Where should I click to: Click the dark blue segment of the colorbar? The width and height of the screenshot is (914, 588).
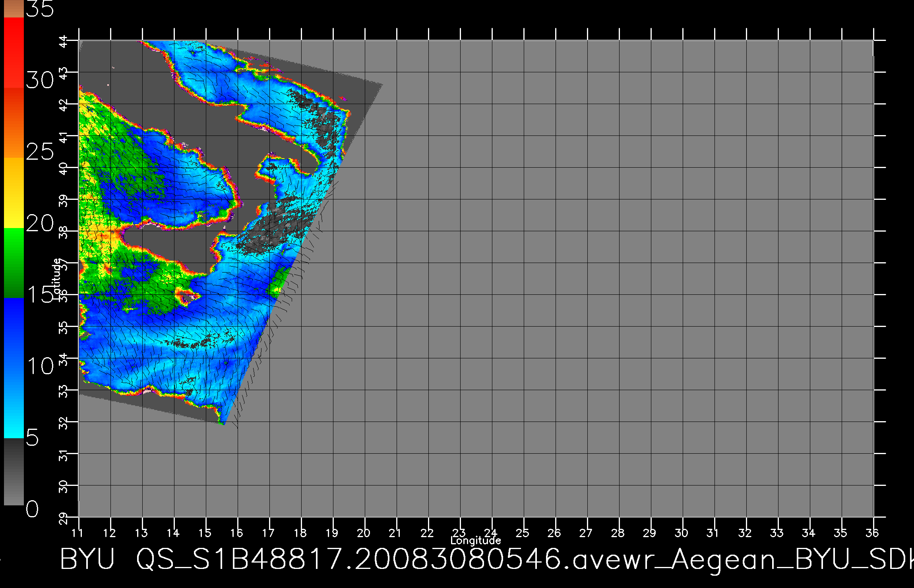[x=14, y=333]
